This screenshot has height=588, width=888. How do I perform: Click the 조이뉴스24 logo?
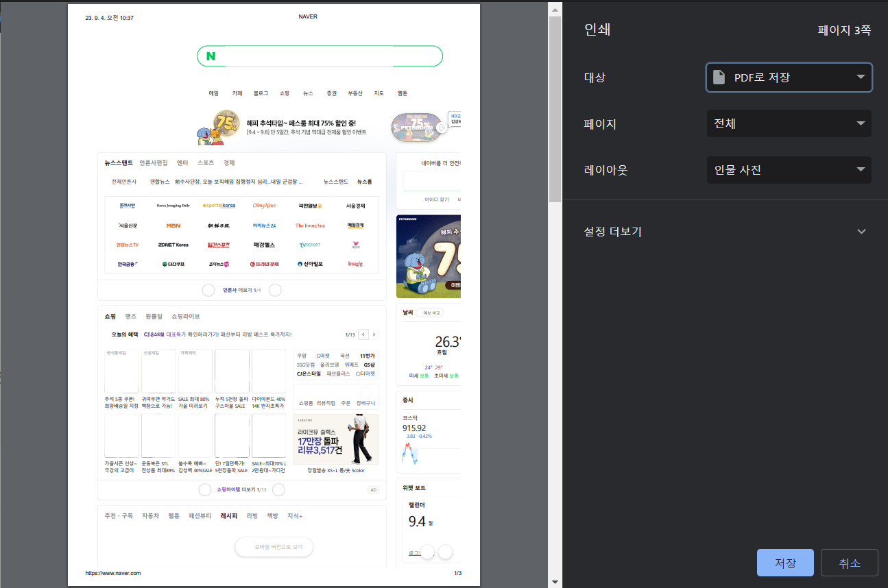click(219, 264)
